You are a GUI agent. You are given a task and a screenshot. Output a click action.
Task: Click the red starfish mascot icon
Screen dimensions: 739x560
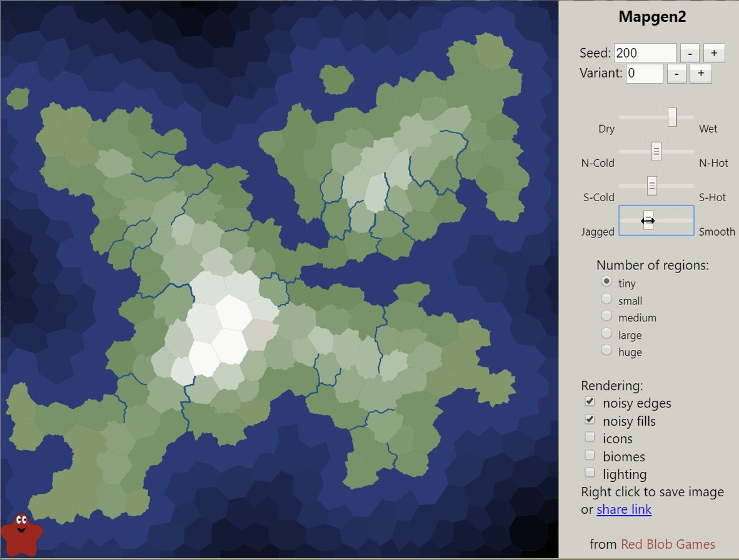[x=21, y=534]
